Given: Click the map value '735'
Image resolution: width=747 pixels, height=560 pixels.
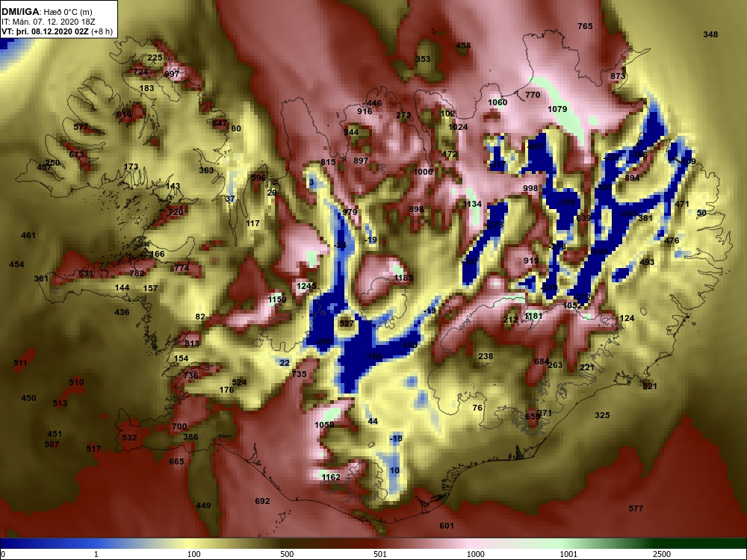Looking at the screenshot, I should 300,374.
